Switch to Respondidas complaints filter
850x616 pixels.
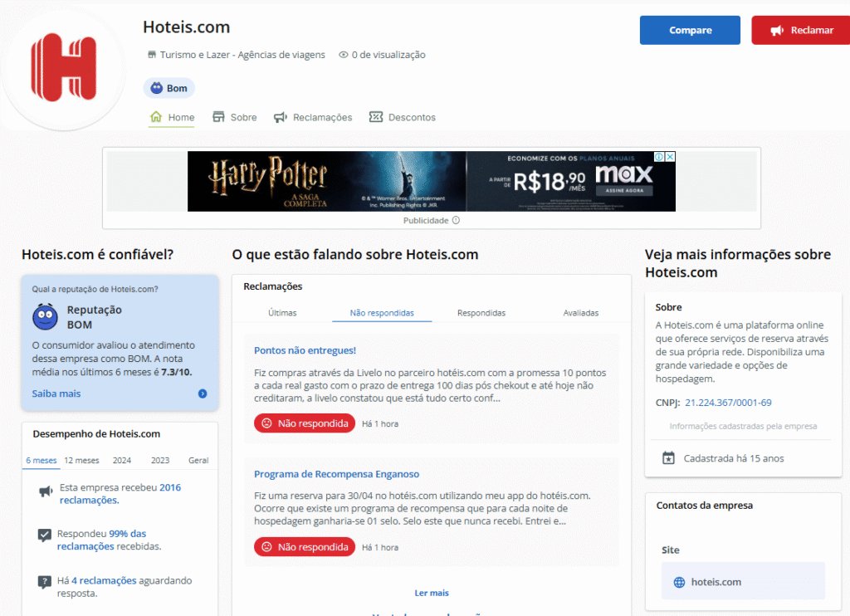coord(481,313)
